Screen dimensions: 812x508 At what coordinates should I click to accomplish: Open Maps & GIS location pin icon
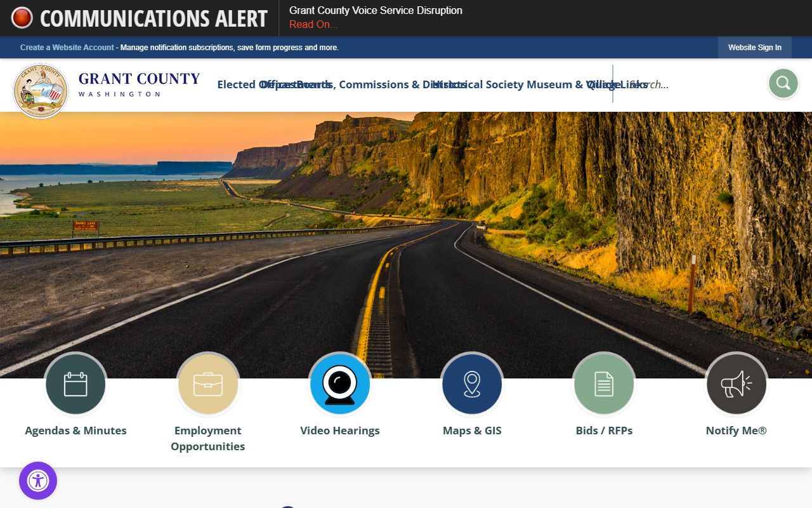point(472,384)
